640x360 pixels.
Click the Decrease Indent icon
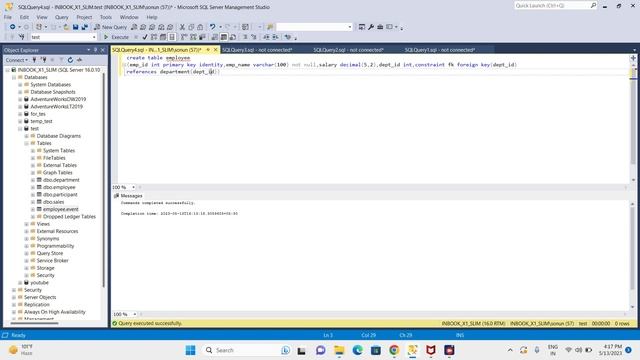point(266,37)
